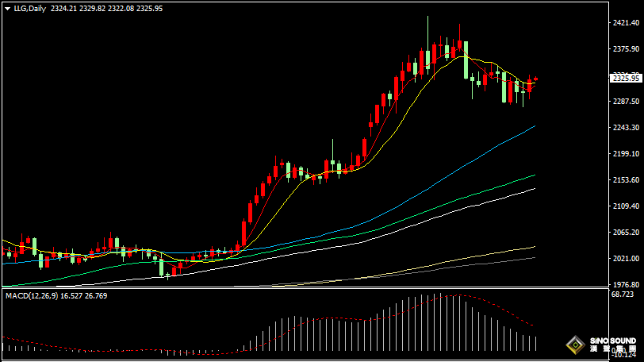Click the 2021.00 price axis label
This screenshot has height=362, width=644.
[x=626, y=259]
